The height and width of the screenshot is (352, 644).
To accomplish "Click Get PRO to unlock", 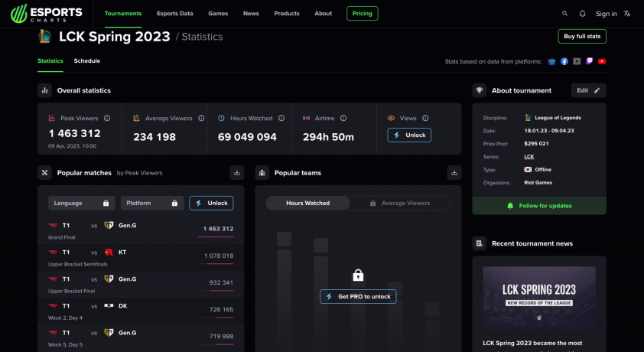I will coord(358,297).
